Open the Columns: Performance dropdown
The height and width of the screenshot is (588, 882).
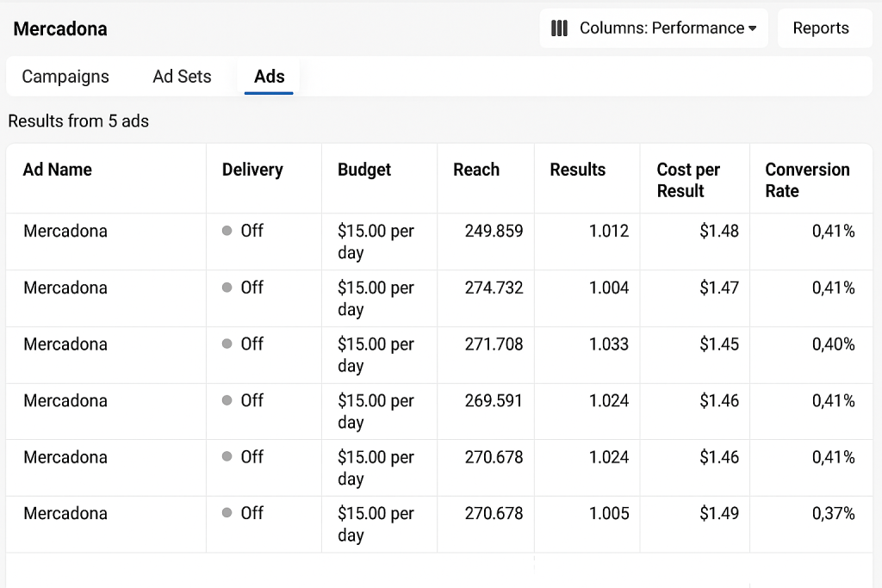pos(654,28)
